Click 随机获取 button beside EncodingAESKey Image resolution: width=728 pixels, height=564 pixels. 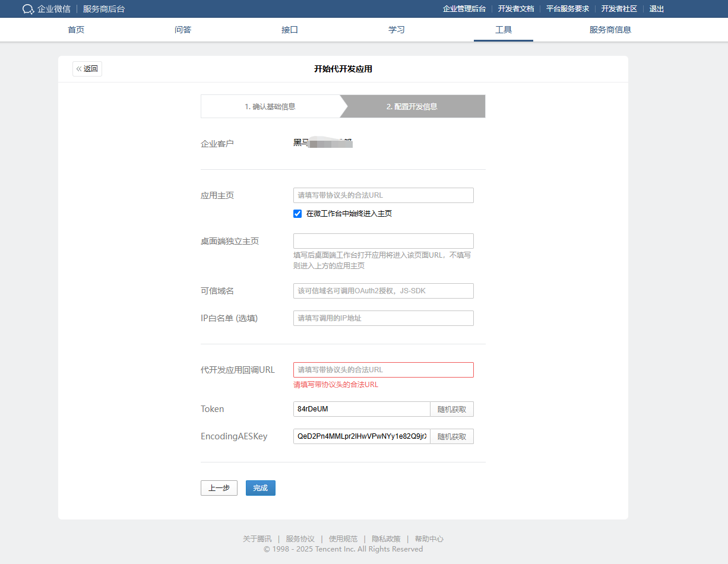(x=452, y=436)
